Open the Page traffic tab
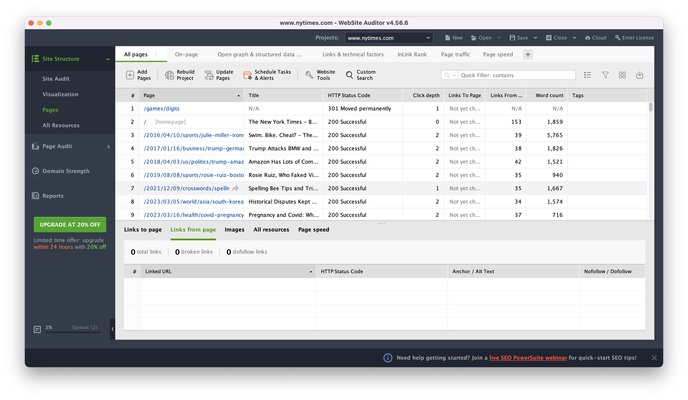Screen dimensions: 688x400 coord(455,54)
